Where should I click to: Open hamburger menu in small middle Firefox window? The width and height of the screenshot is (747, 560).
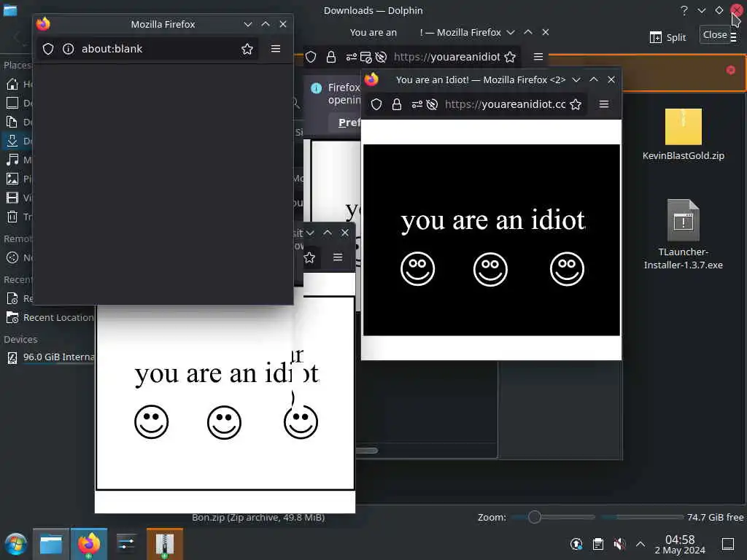(338, 257)
